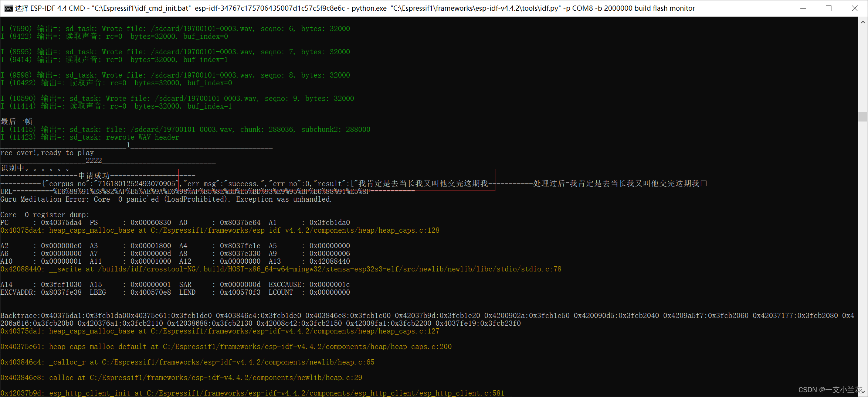Click the A6 A7 A8 A9 register row

point(175,253)
